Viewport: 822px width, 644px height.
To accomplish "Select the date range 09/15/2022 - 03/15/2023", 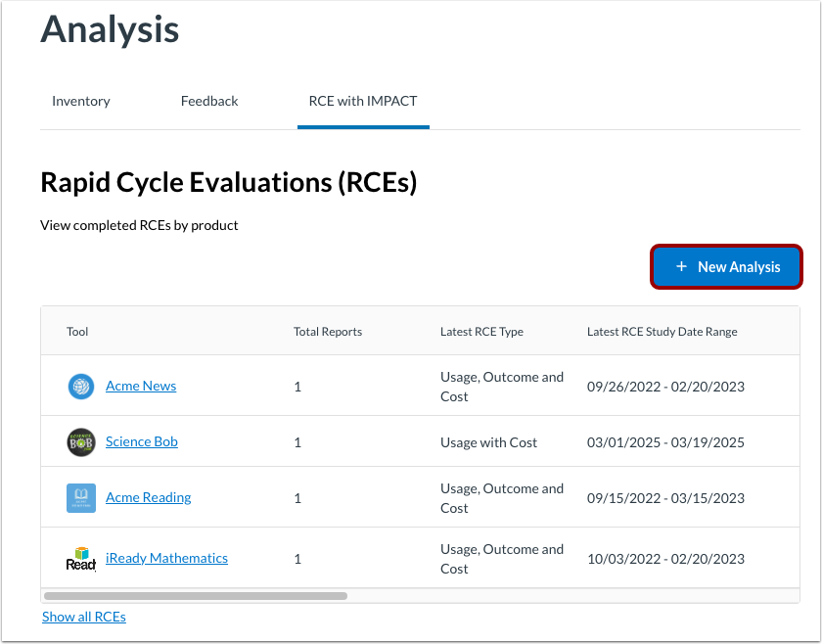I will 665,498.
